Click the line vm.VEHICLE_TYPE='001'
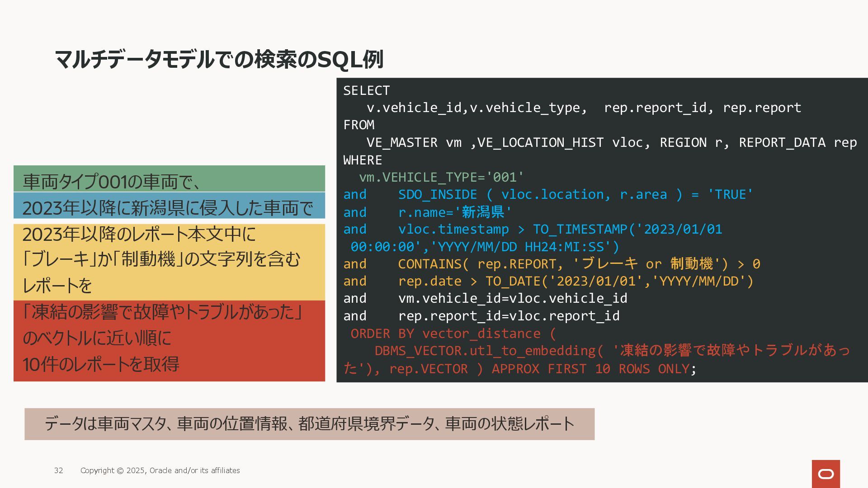Image resolution: width=868 pixels, height=488 pixels. [441, 177]
